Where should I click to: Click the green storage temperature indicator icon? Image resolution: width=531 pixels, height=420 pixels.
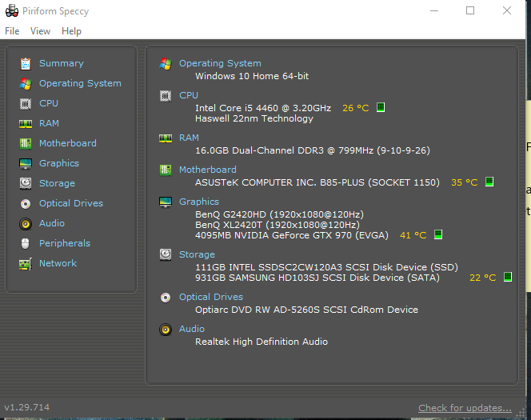(x=508, y=277)
